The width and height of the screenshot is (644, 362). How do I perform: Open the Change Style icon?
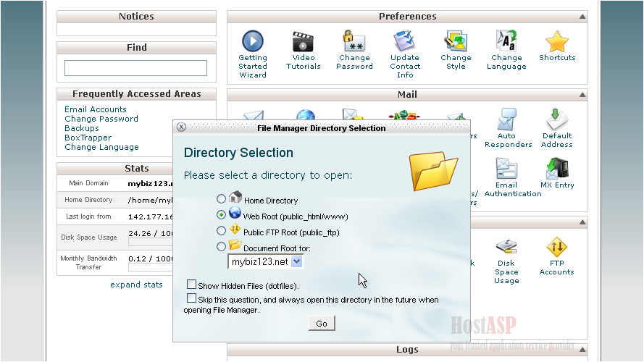[x=456, y=41]
